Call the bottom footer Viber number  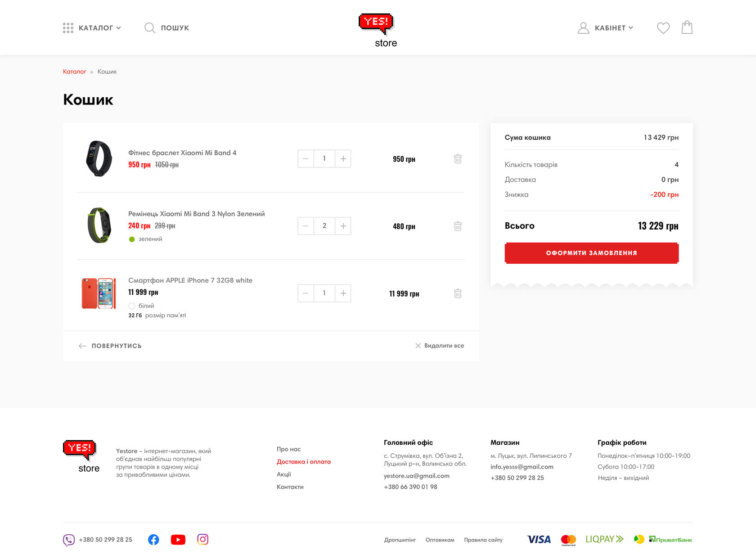coord(105,540)
